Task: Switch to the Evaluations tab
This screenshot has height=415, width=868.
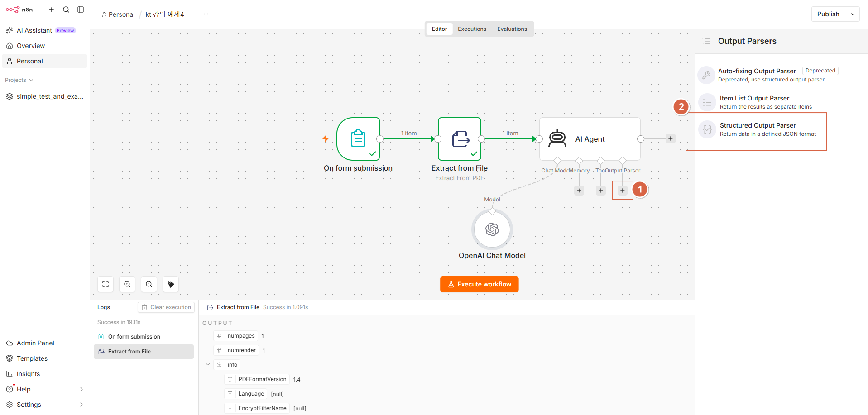Action: (x=512, y=29)
